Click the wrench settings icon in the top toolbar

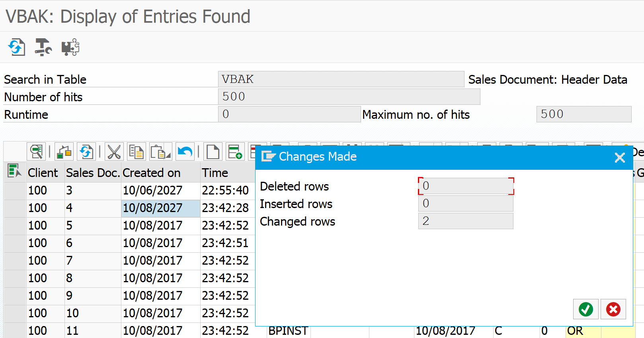pyautogui.click(x=43, y=47)
